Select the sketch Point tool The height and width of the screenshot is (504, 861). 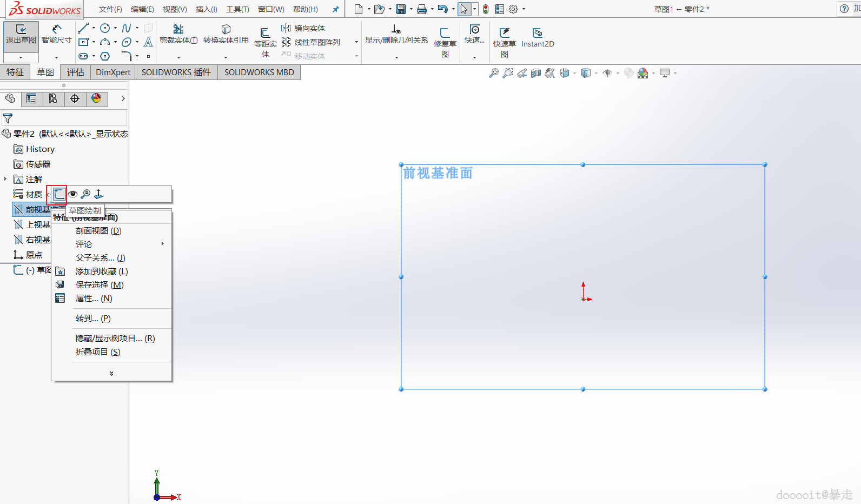(x=148, y=56)
